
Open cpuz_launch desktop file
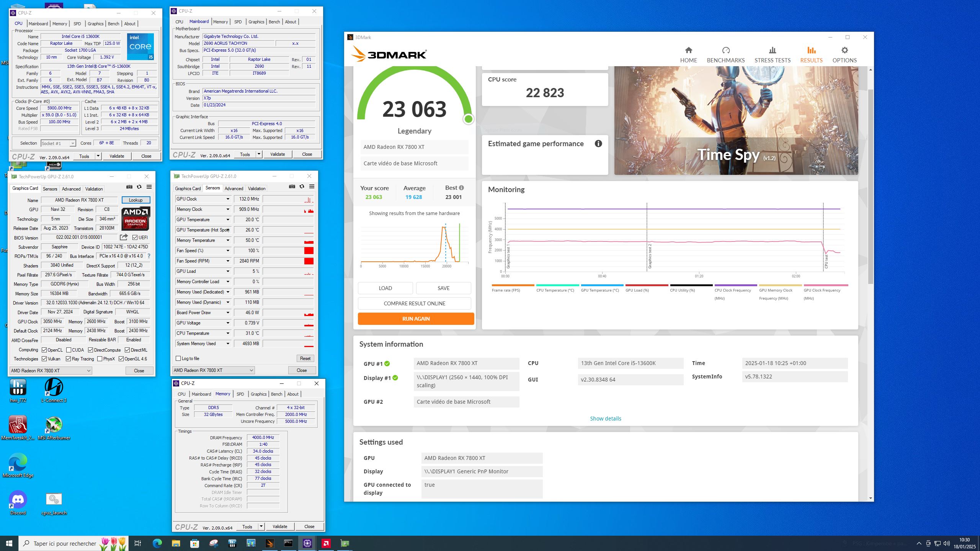54,503
